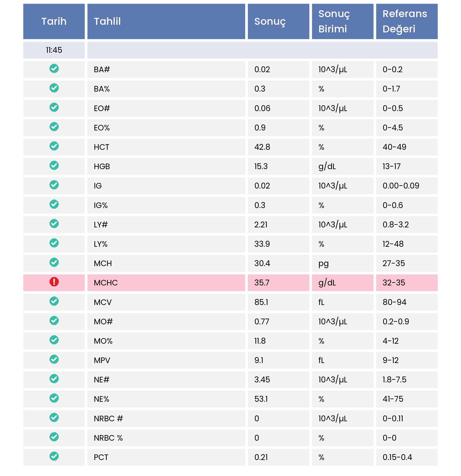Select the MCHC test name cell
This screenshot has height=476, width=461.
coord(106,283)
